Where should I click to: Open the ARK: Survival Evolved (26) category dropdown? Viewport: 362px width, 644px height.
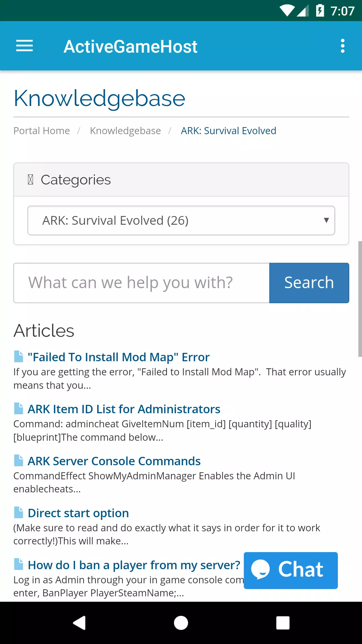181,220
